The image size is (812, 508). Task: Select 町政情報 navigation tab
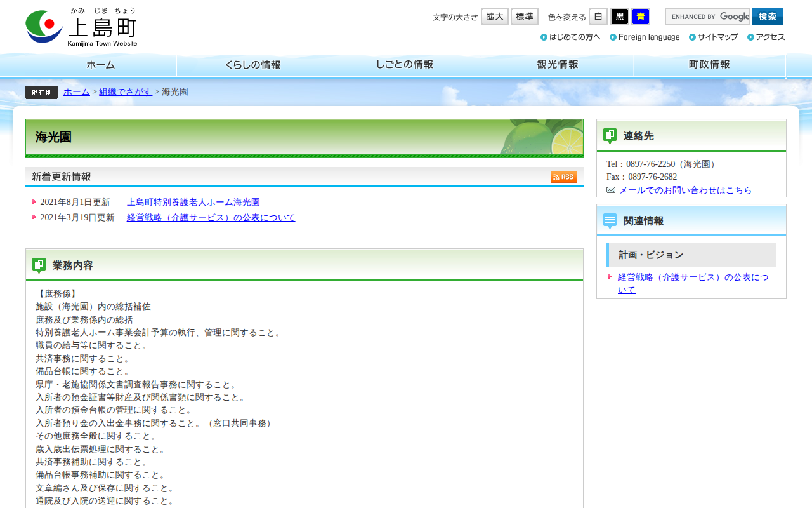pos(710,65)
